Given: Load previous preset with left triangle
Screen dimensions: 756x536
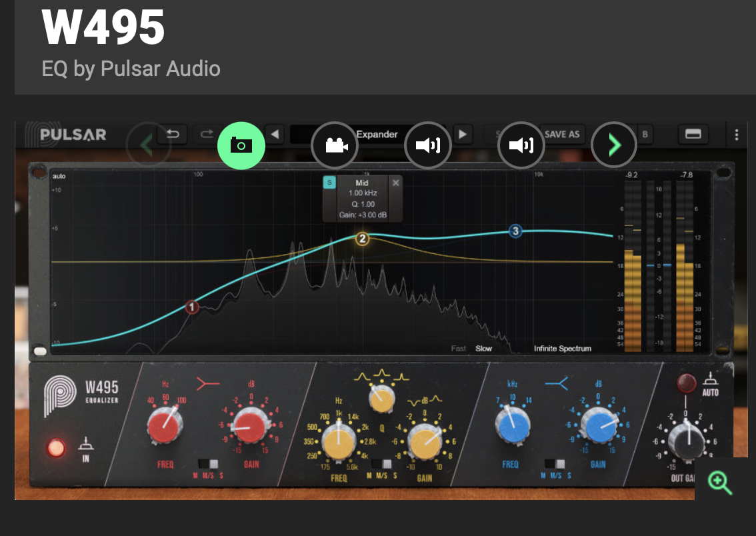Looking at the screenshot, I should pyautogui.click(x=275, y=134).
